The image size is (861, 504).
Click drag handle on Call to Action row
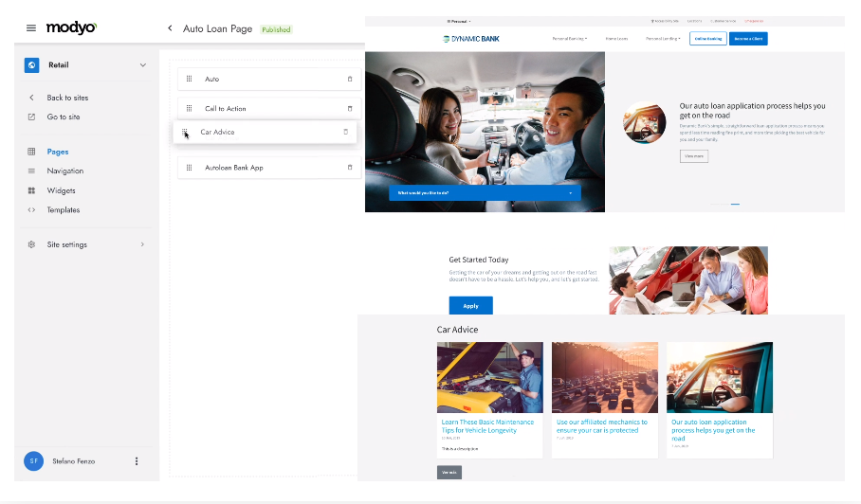pyautogui.click(x=190, y=109)
